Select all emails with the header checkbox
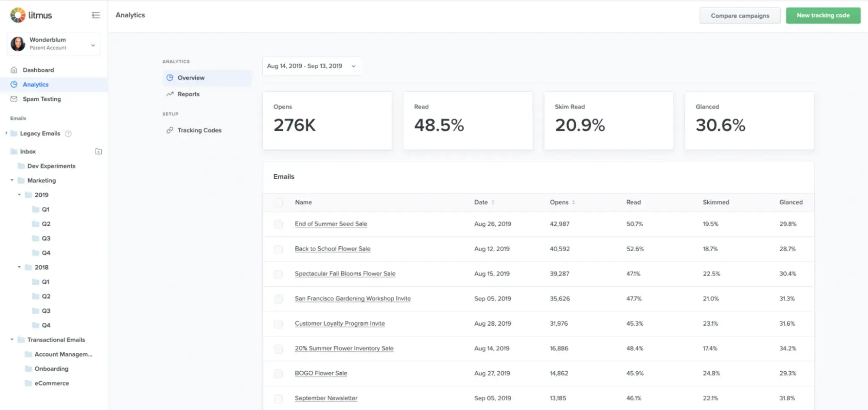 (x=278, y=202)
